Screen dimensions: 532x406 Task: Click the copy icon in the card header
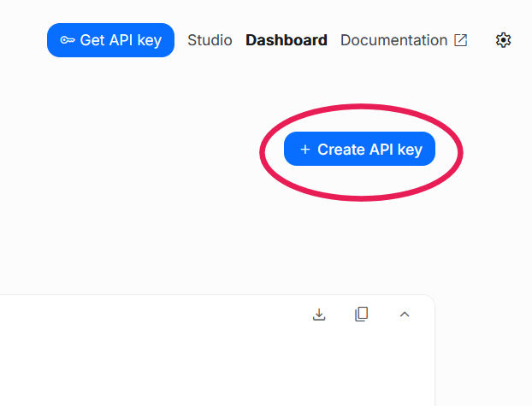pos(361,315)
